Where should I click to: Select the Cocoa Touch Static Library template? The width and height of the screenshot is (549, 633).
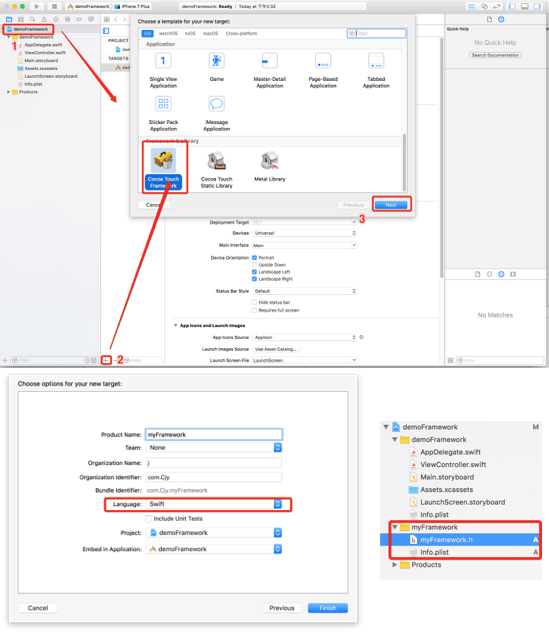point(217,169)
